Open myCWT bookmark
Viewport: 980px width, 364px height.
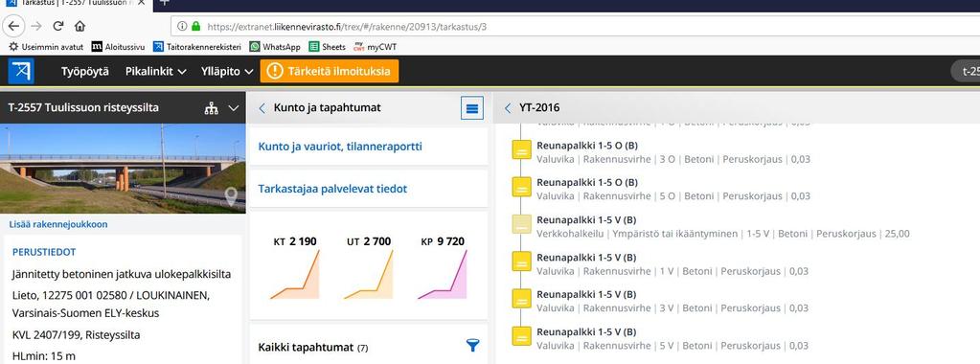point(375,47)
